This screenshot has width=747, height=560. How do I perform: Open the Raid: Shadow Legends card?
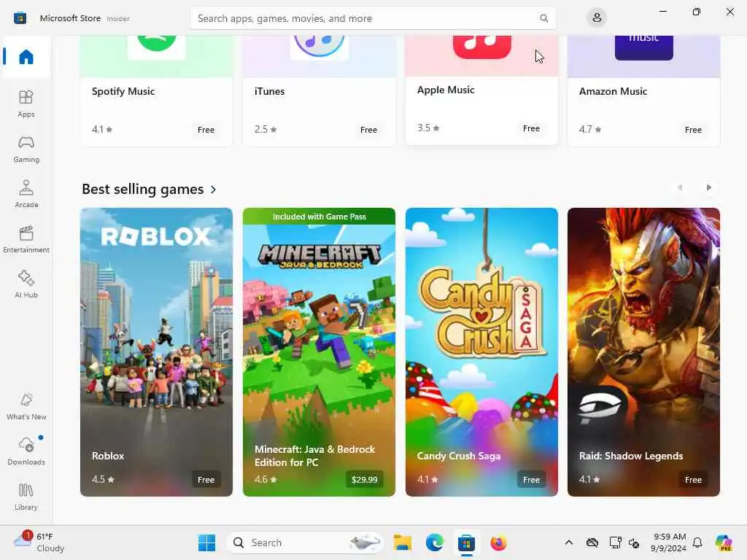click(x=643, y=352)
